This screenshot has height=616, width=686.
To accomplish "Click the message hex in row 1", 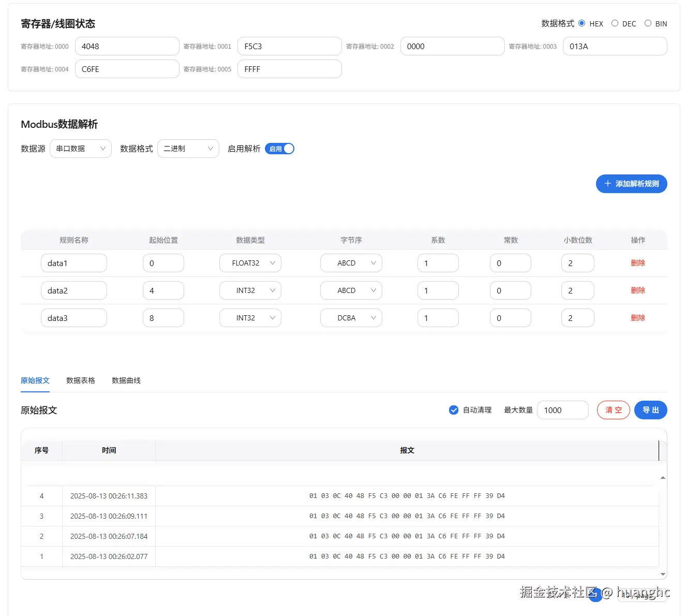I will click(x=407, y=556).
